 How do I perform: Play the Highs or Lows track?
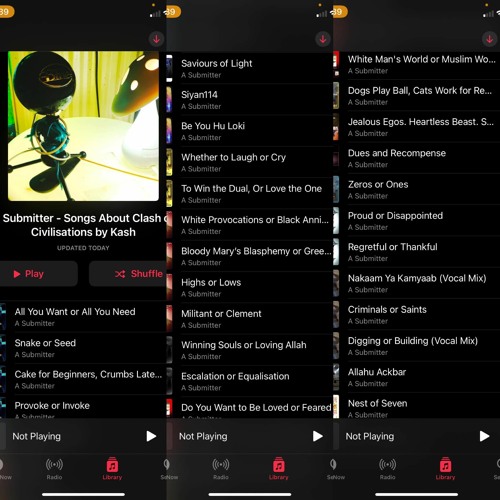coord(250,287)
